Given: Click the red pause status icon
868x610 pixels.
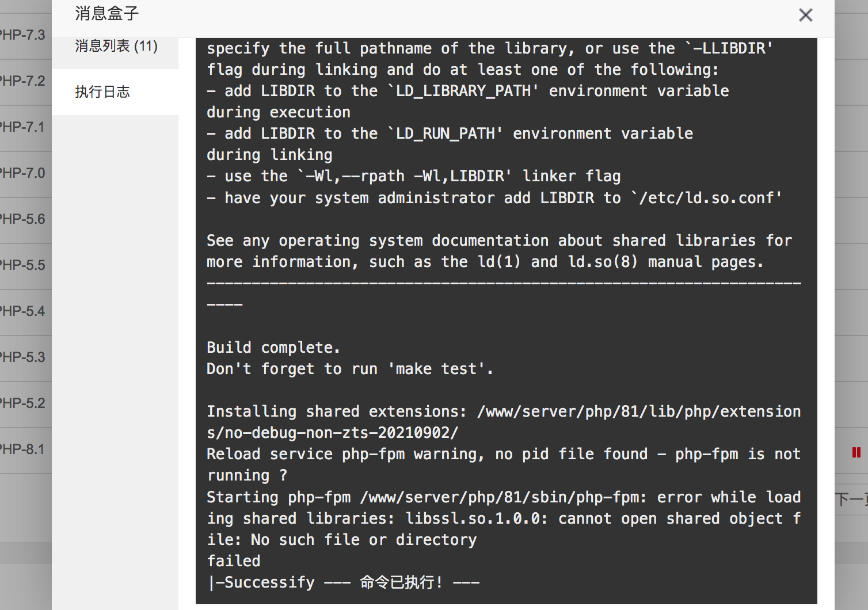Looking at the screenshot, I should point(856,453).
